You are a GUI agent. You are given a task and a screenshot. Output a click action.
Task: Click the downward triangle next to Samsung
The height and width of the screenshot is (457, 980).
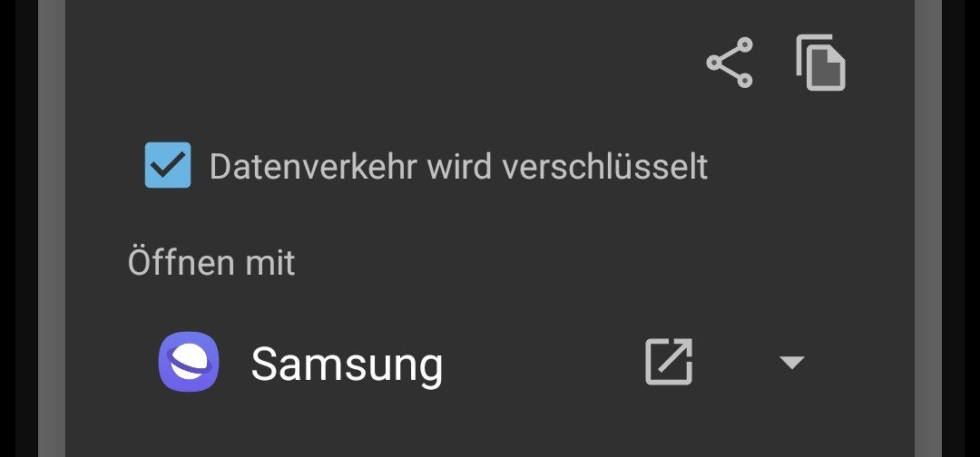click(x=792, y=362)
